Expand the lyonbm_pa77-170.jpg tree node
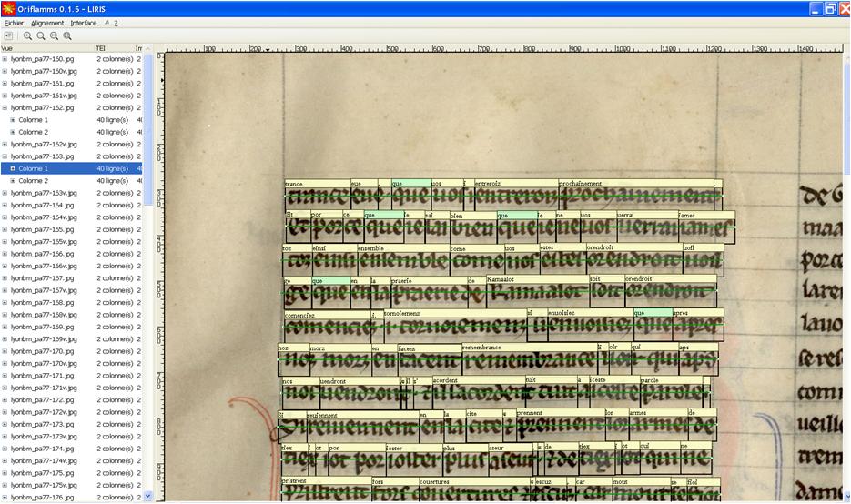 (5, 351)
